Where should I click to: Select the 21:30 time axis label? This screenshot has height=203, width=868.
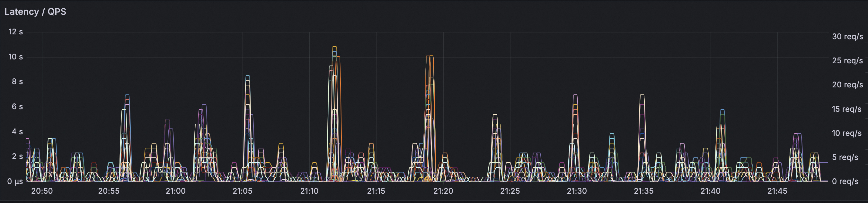tap(577, 191)
